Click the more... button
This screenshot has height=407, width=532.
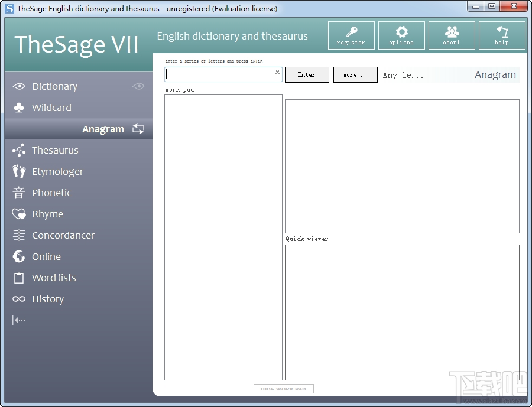point(355,74)
